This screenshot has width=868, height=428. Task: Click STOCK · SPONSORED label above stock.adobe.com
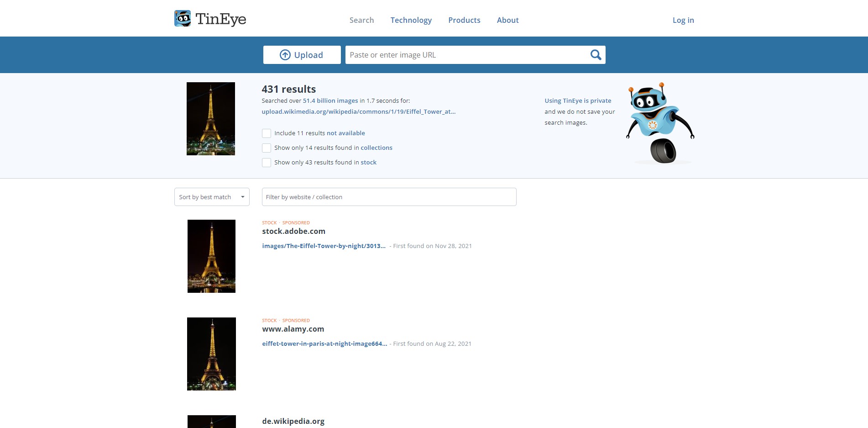coord(286,223)
